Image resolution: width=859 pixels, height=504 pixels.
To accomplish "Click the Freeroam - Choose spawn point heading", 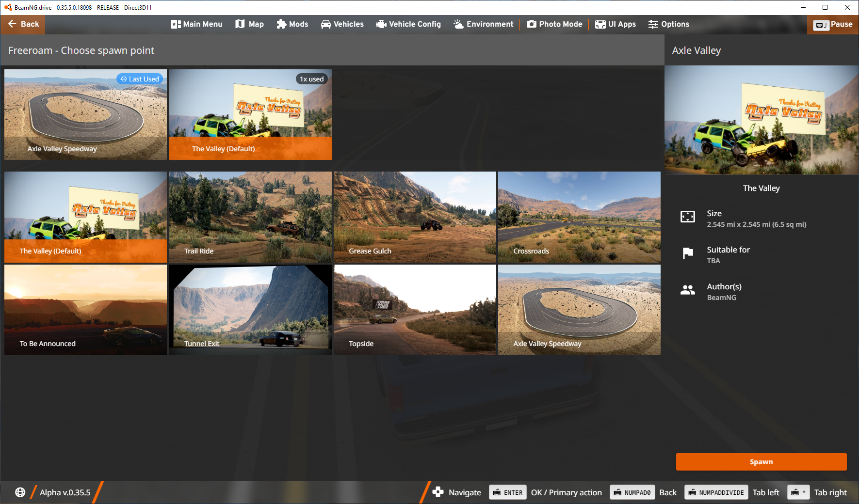I will pos(81,50).
